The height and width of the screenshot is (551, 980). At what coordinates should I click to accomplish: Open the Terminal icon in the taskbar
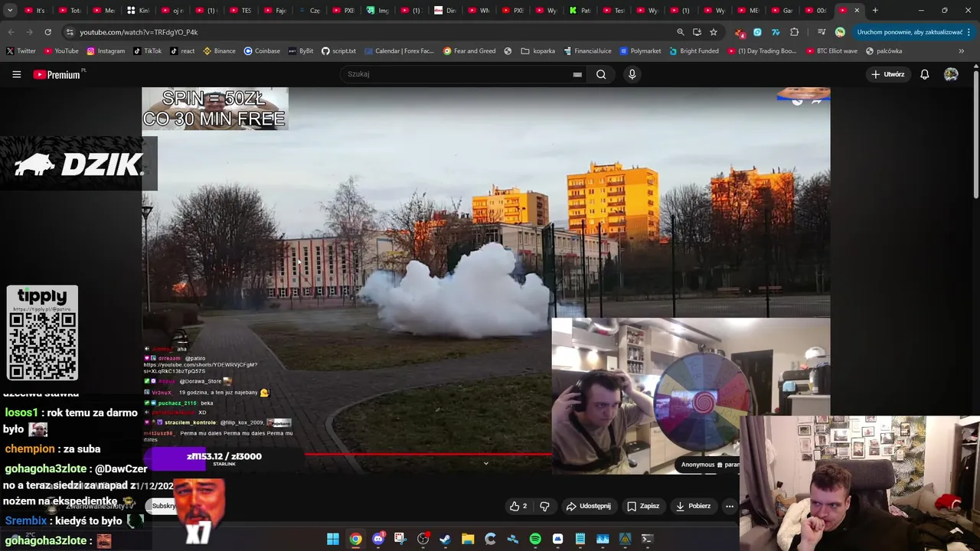(x=647, y=539)
